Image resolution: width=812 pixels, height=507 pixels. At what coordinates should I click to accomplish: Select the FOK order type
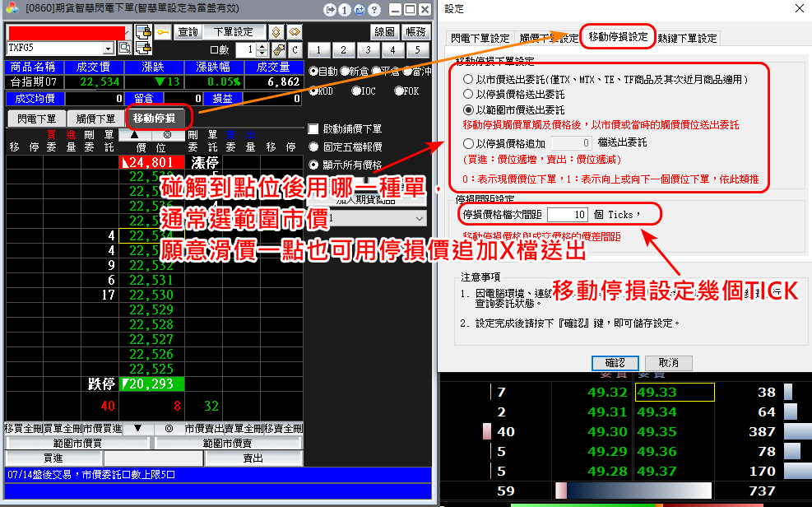point(399,91)
